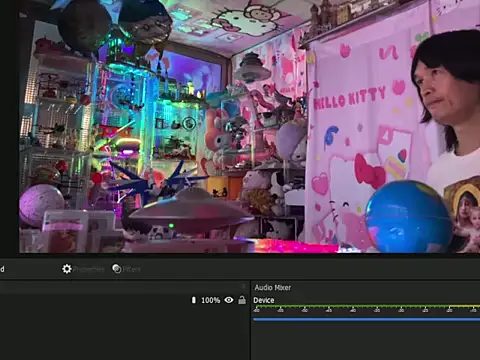This screenshot has width=480, height=360.
Task: Click the blue Device volume slider
Action: (366, 319)
